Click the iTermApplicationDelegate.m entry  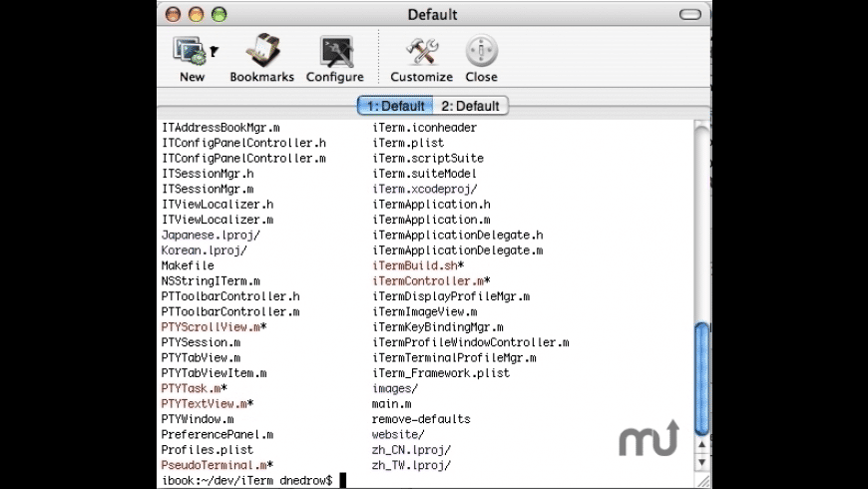(458, 250)
